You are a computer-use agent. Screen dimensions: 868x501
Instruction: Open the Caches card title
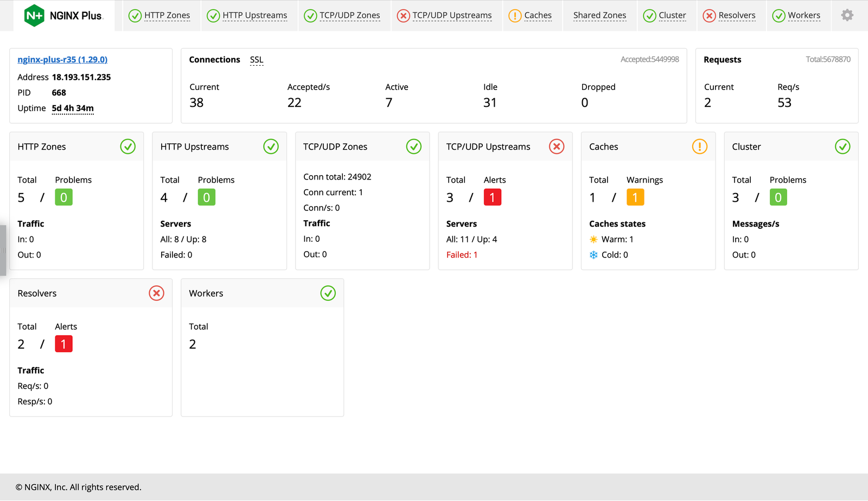(x=604, y=147)
